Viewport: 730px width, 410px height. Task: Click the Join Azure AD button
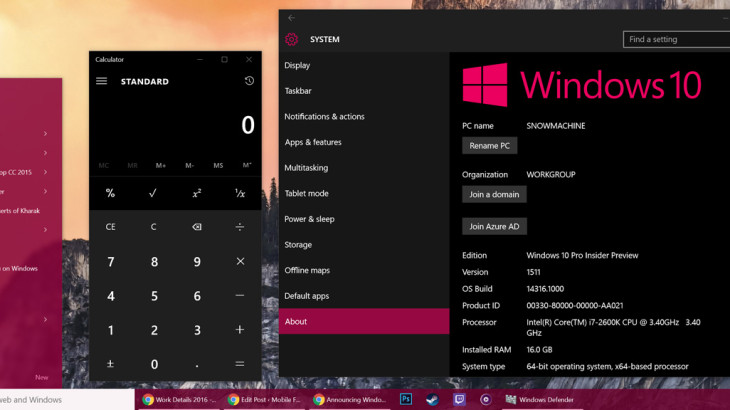494,226
